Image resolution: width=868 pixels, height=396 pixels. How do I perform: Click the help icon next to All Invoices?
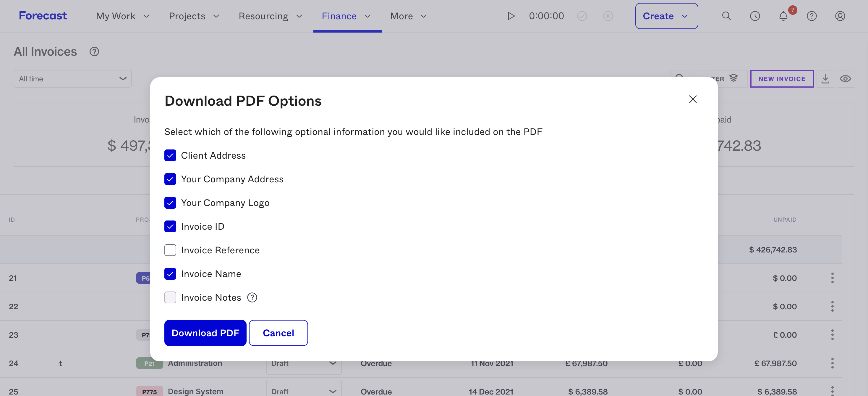[x=94, y=51]
